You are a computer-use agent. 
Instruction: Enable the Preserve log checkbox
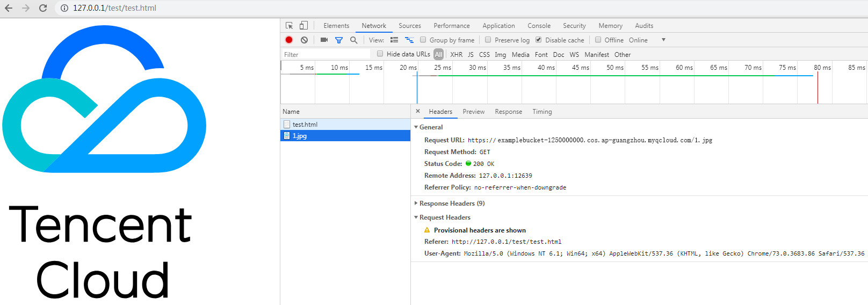click(x=488, y=40)
